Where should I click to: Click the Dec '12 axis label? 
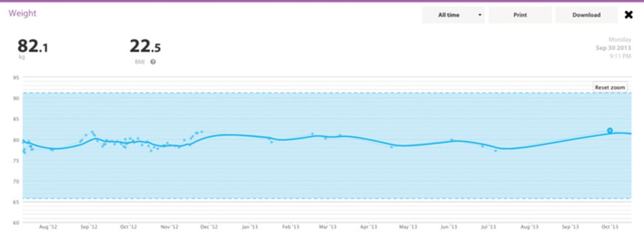tap(209, 227)
